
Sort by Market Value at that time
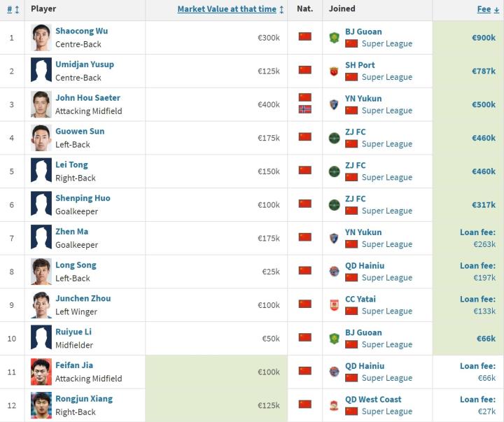[230, 9]
